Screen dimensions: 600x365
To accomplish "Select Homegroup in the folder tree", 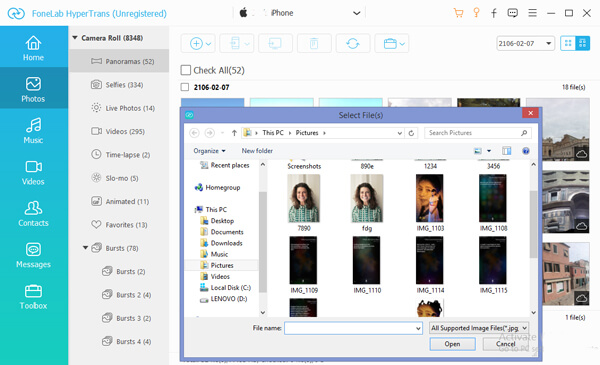I will tap(222, 187).
